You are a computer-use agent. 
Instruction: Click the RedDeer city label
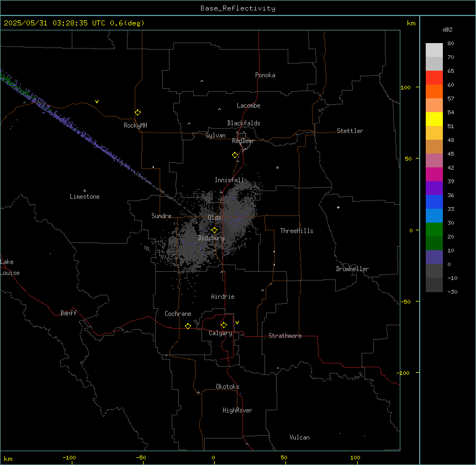[243, 141]
